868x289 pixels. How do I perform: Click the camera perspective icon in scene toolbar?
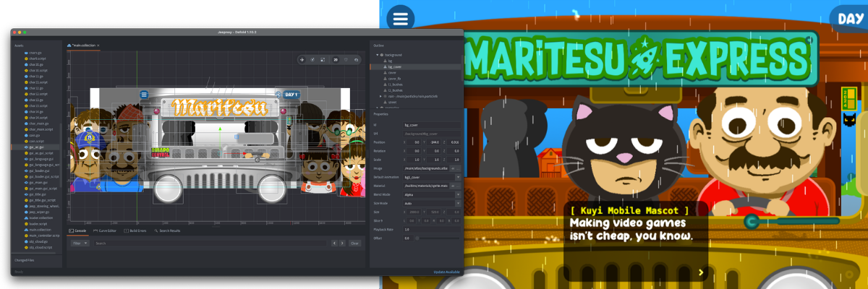tap(345, 59)
